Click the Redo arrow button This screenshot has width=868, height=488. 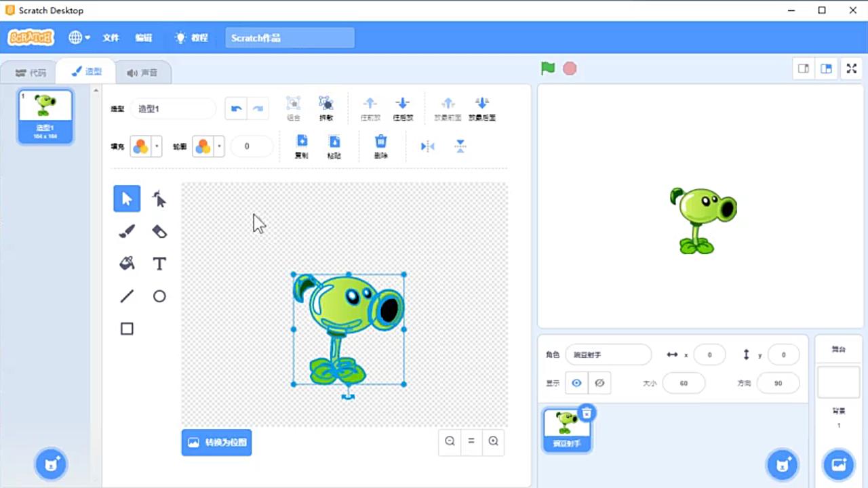(258, 108)
